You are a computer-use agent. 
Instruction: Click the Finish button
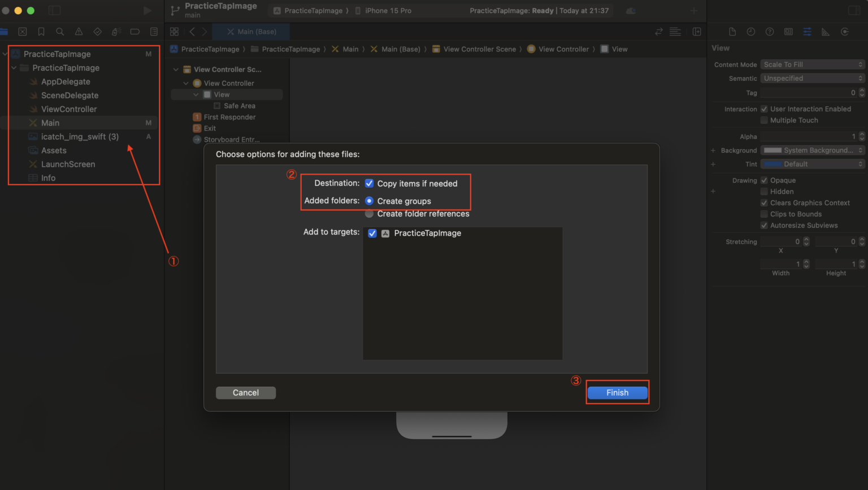tap(617, 392)
